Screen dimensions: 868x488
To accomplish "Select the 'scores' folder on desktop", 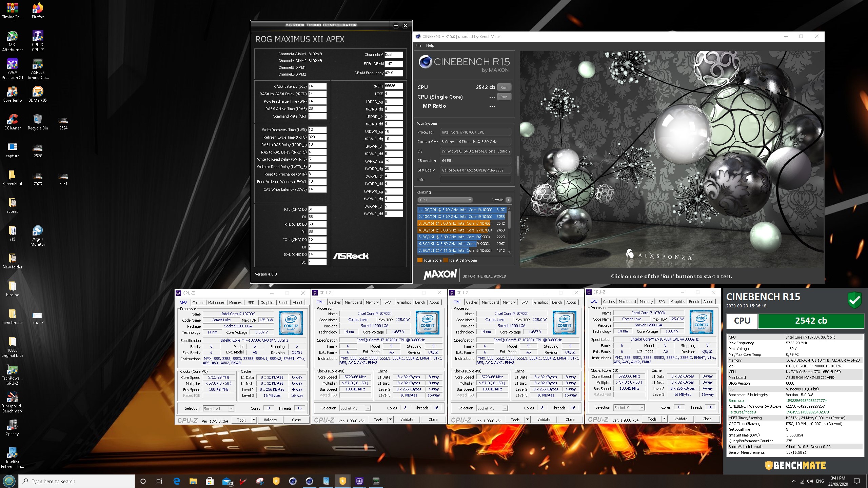I will pyautogui.click(x=12, y=205).
